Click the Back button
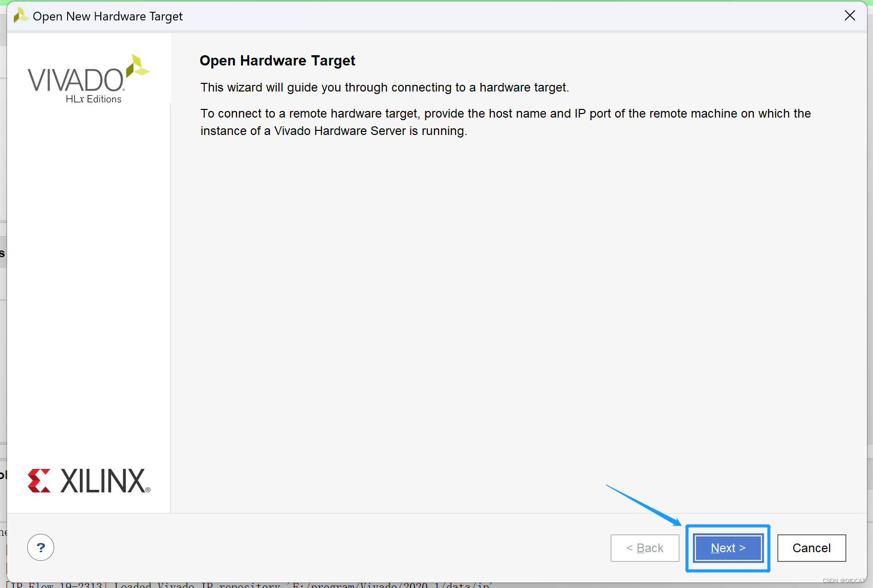 [x=645, y=548]
